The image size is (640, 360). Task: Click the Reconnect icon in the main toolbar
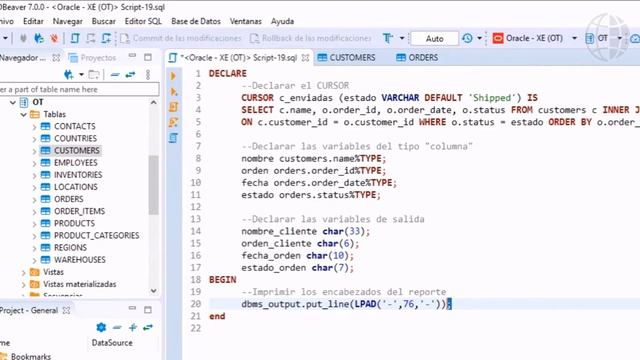(x=39, y=38)
